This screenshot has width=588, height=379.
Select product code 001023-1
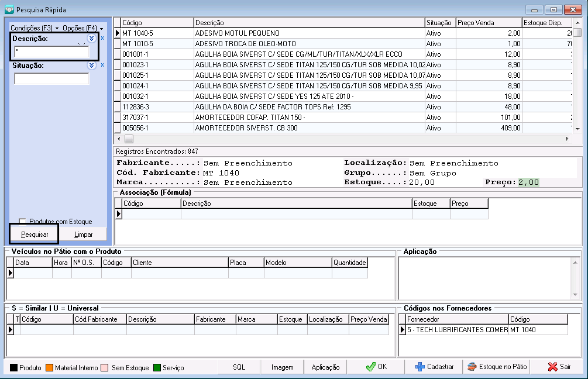135,64
